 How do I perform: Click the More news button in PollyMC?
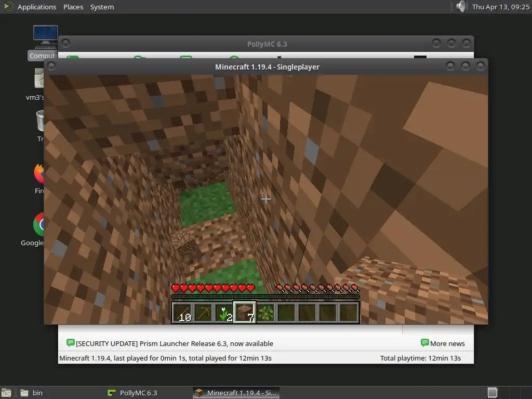pos(443,343)
